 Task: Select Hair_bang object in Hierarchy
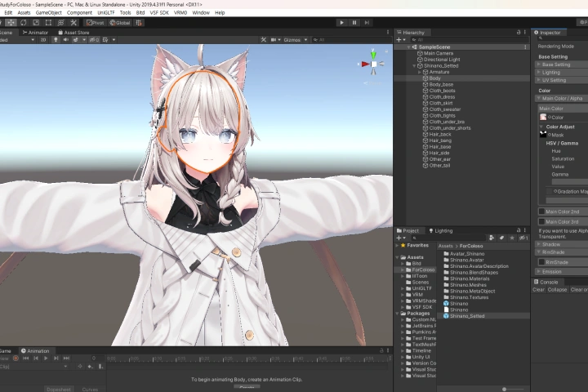coord(440,140)
